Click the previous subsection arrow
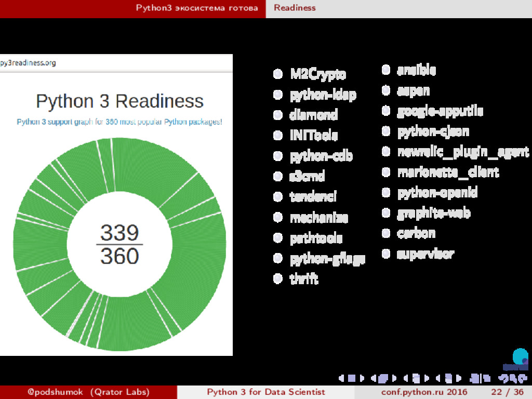The width and height of the screenshot is (532, 399). point(406,378)
